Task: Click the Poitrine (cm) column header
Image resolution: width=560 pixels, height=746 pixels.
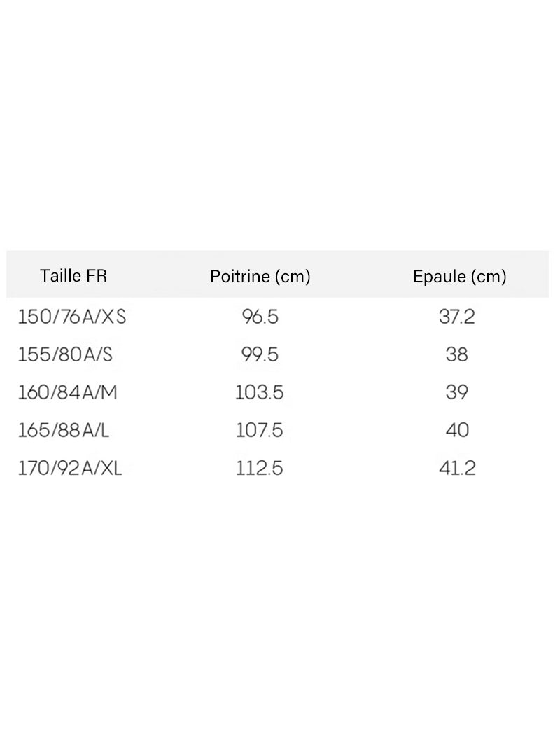Action: [x=260, y=276]
